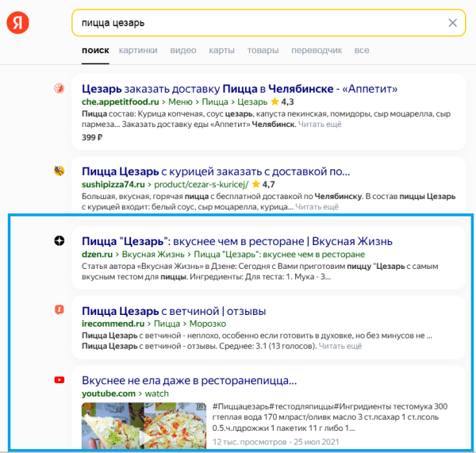The width and height of the screenshot is (476, 453).
Task: Click the irecommend favicon icon
Action: click(59, 310)
